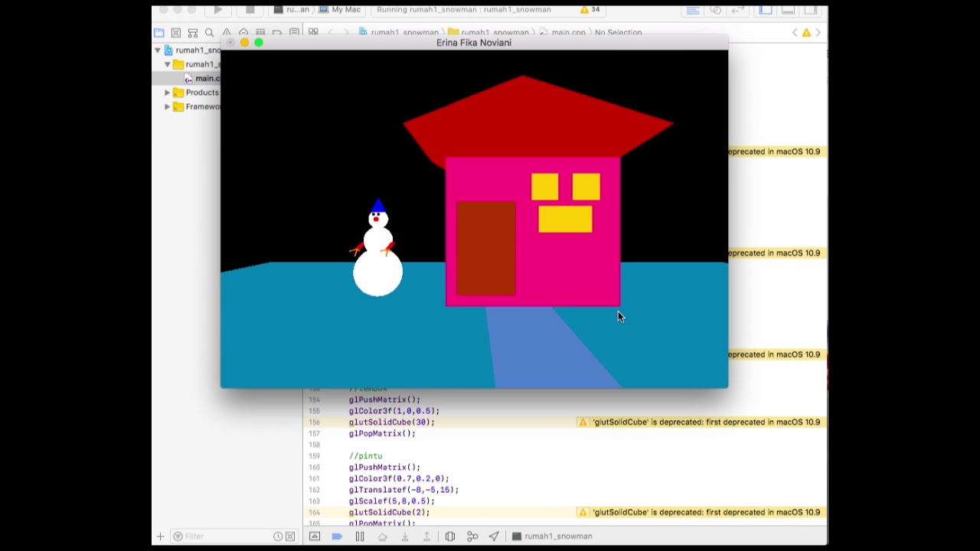Open the Issue navigator triangle icon
The image size is (980, 551).
pos(227,32)
